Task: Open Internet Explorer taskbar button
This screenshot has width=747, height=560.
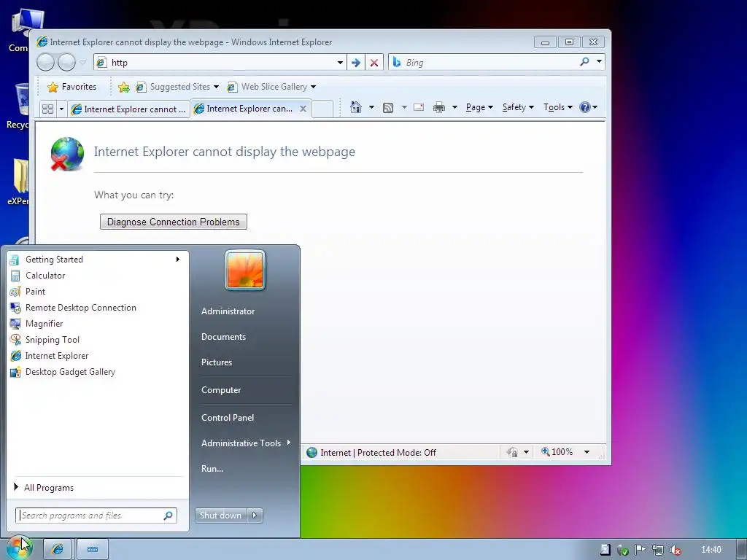Action: [57, 549]
